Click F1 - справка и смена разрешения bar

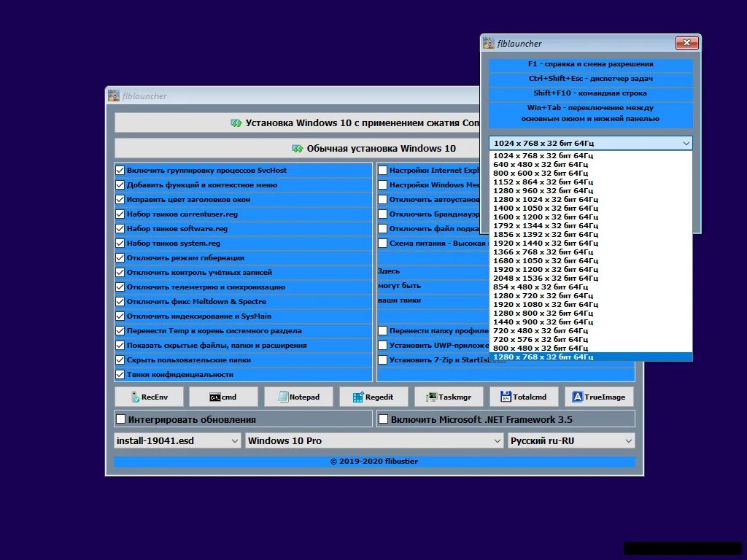[591, 64]
